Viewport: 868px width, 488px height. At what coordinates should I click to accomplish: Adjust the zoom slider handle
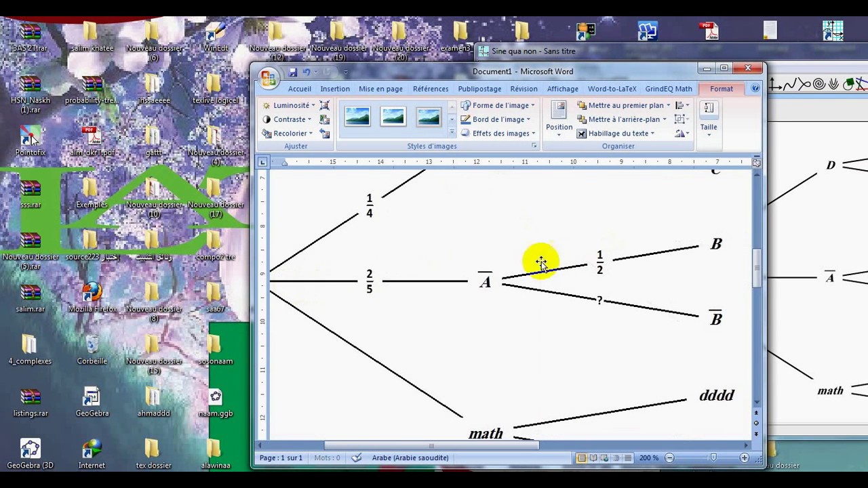[x=713, y=458]
